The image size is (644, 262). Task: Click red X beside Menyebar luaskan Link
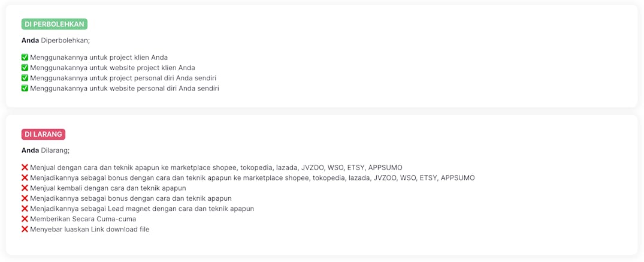(25, 229)
